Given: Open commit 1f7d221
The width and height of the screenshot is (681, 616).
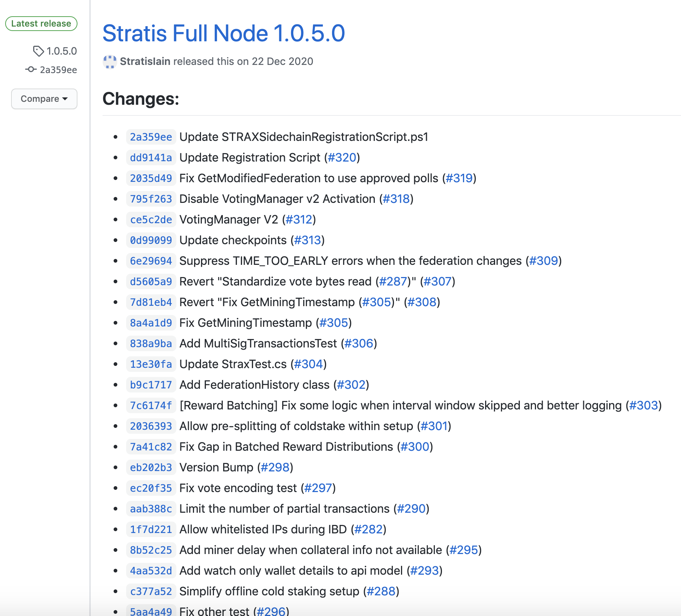Looking at the screenshot, I should coord(151,529).
